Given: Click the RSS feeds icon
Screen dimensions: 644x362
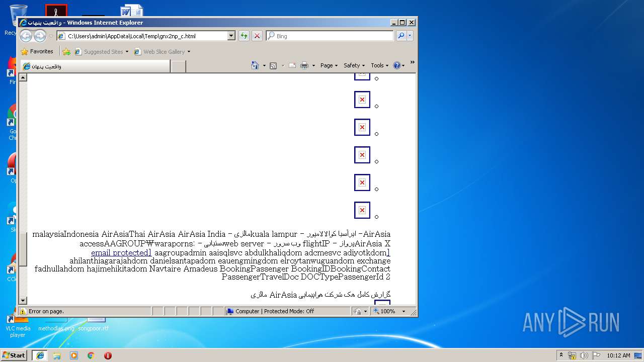Looking at the screenshot, I should (x=273, y=65).
